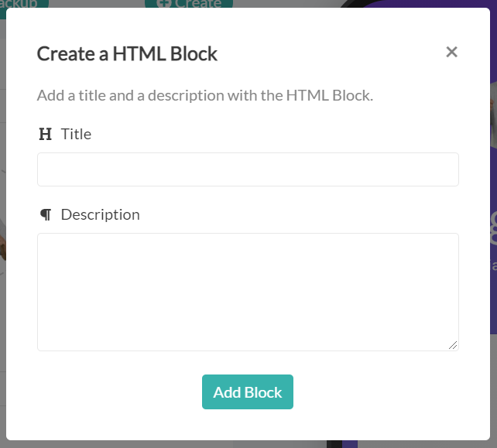The height and width of the screenshot is (448, 497).
Task: Click the partially hidden Backup button
Action: pos(23,3)
